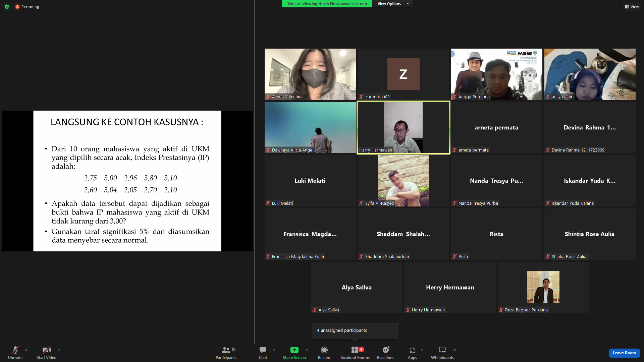This screenshot has height=362, width=644.
Task: Click the panel divider handle beside the slide
Action: (255, 181)
